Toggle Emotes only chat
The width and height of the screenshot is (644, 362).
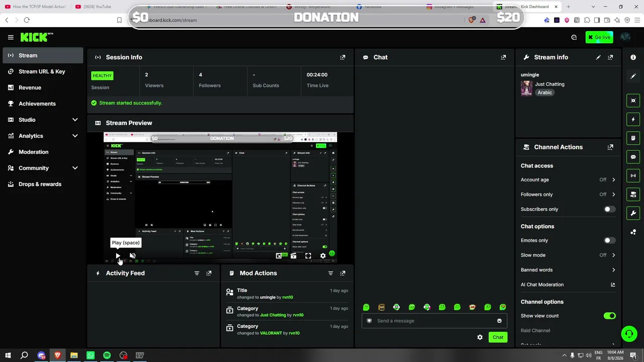609,240
